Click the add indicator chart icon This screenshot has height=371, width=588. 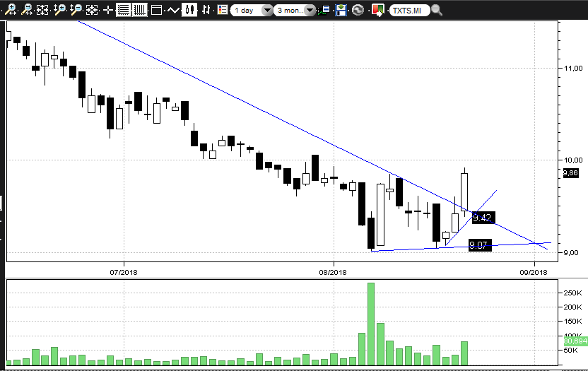324,10
